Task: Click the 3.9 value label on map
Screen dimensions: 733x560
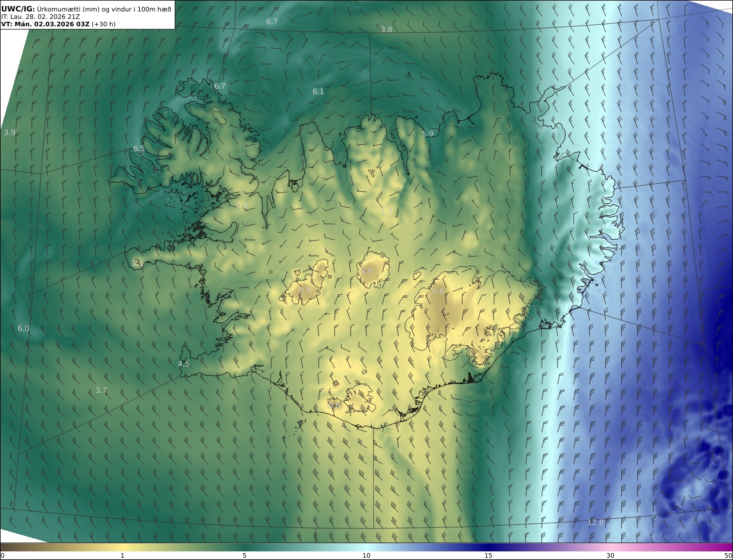Action: click(x=10, y=132)
